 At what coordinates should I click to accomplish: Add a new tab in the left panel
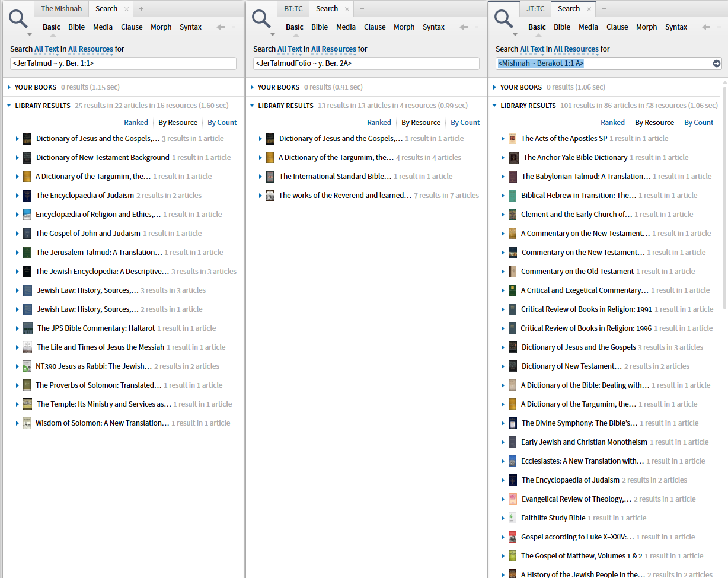pyautogui.click(x=141, y=9)
